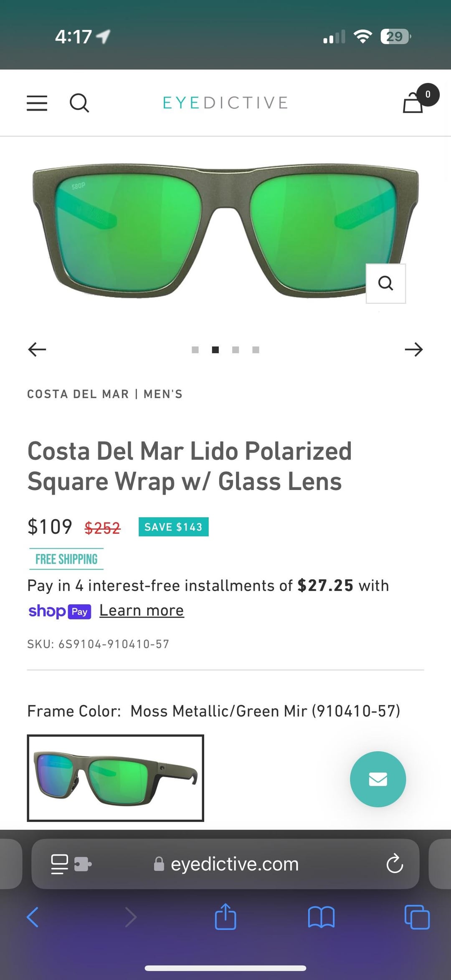Reload the page in Safari
Viewport: 451px width, 980px height.
[394, 864]
